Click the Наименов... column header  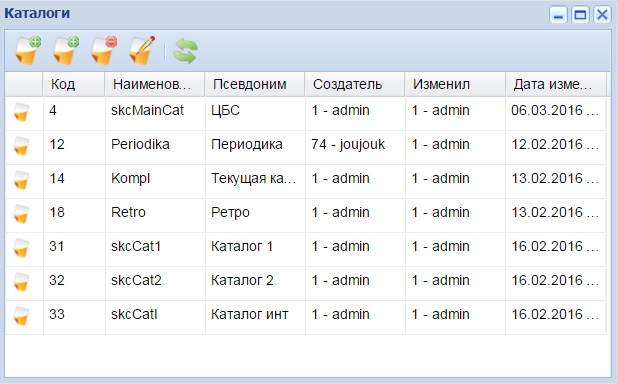click(154, 84)
